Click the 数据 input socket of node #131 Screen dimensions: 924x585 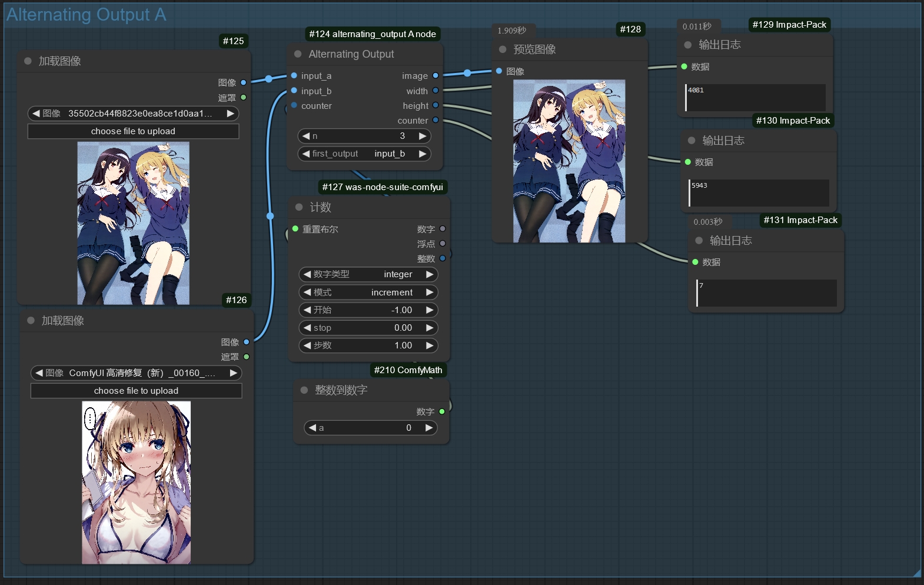(x=695, y=262)
